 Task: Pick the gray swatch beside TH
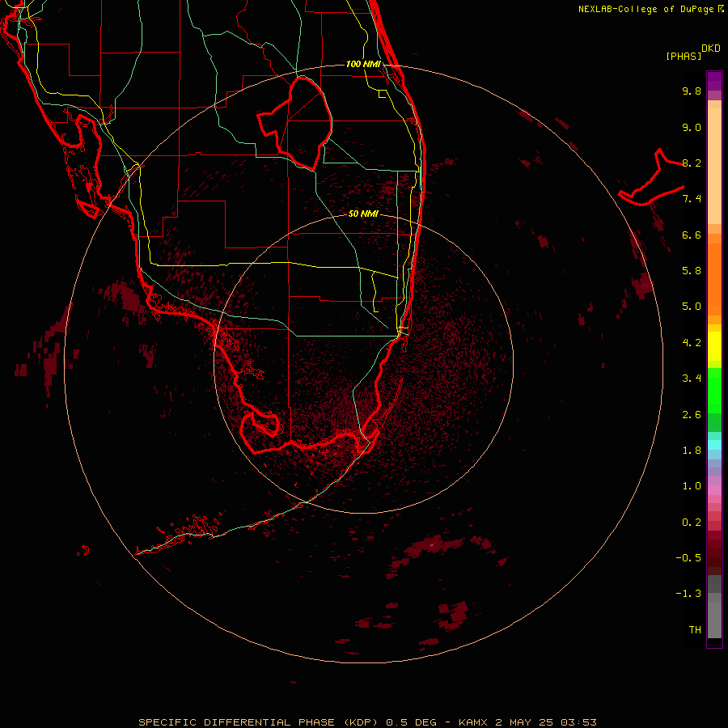pyautogui.click(x=714, y=620)
